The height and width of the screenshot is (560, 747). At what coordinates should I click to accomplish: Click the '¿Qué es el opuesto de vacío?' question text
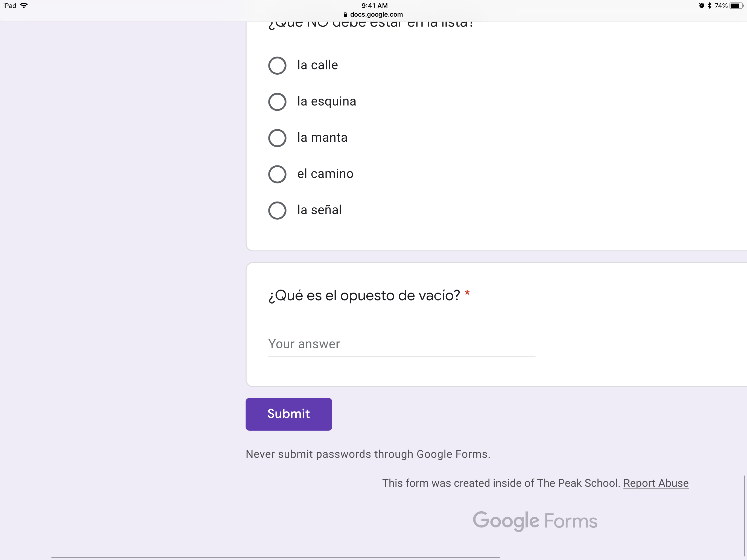(364, 296)
